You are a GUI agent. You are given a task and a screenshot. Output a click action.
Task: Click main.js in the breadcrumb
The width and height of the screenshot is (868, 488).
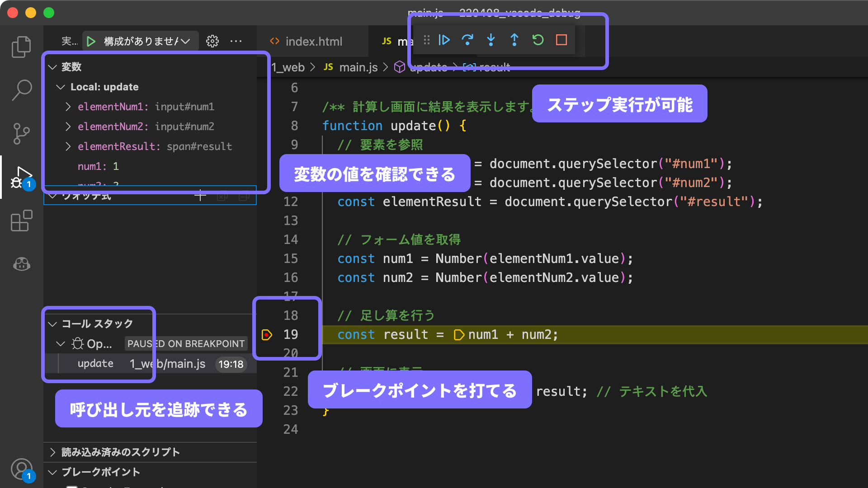[x=358, y=67]
